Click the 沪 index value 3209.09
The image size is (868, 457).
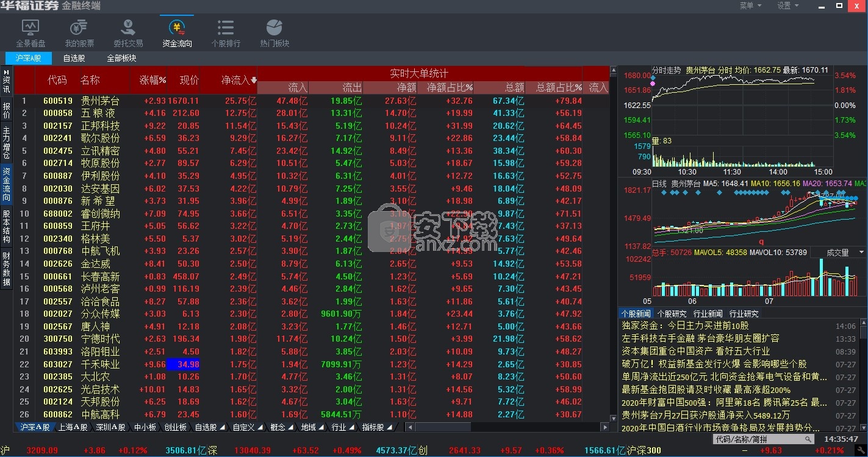43,450
